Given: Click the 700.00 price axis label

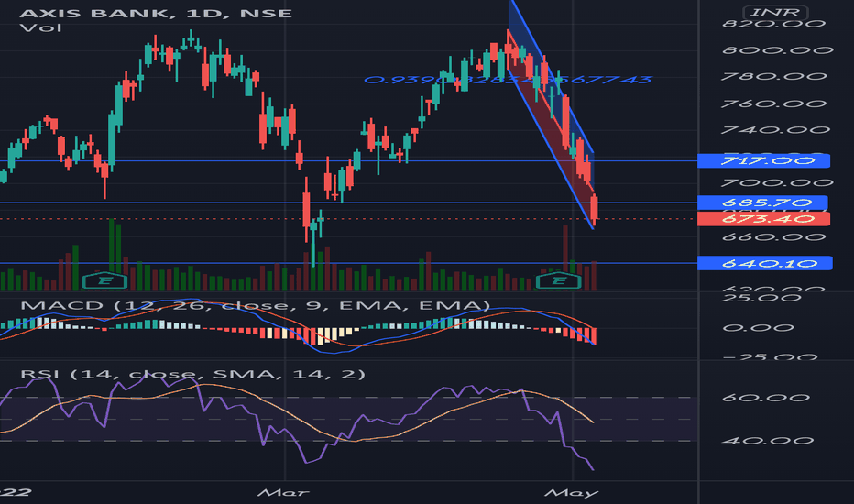Looking at the screenshot, I should click(777, 183).
